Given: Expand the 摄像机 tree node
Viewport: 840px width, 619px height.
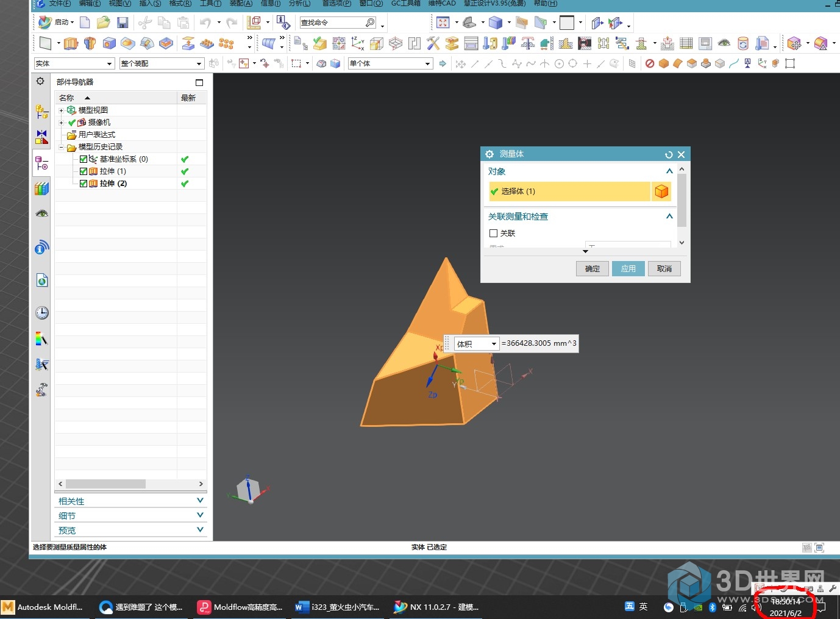Looking at the screenshot, I should pyautogui.click(x=61, y=123).
